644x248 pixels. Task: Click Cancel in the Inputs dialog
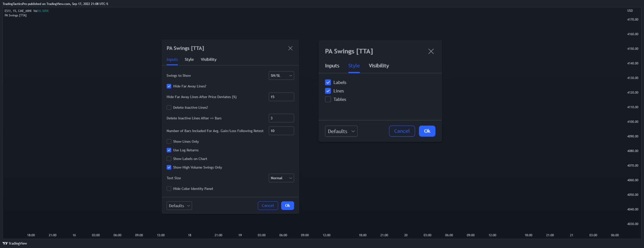pos(268,205)
